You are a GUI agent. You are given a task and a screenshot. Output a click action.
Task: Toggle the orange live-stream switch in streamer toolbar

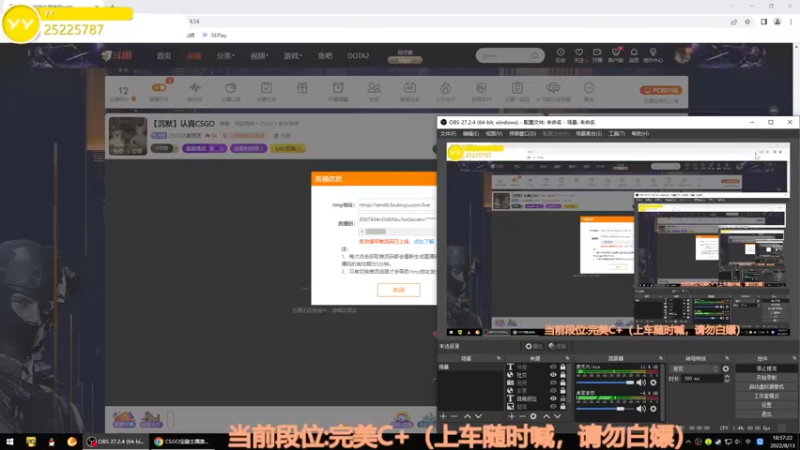[159, 87]
